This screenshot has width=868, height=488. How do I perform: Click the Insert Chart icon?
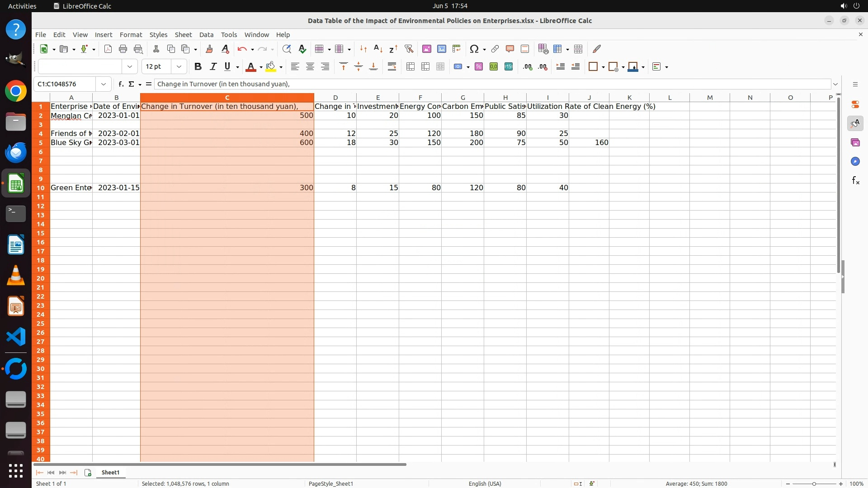[x=441, y=49]
